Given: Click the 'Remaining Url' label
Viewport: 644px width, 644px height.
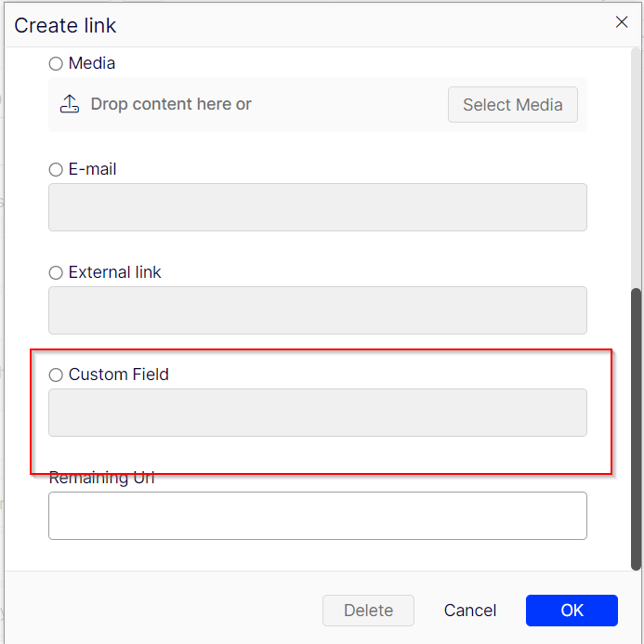Looking at the screenshot, I should click(101, 479).
